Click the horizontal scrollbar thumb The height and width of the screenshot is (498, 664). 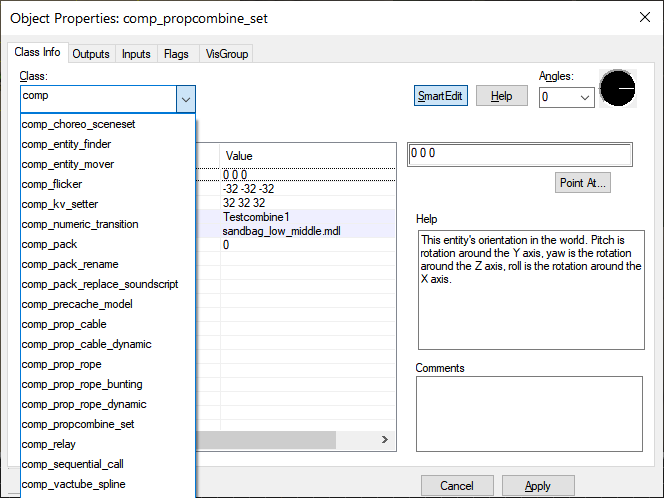[266, 440]
